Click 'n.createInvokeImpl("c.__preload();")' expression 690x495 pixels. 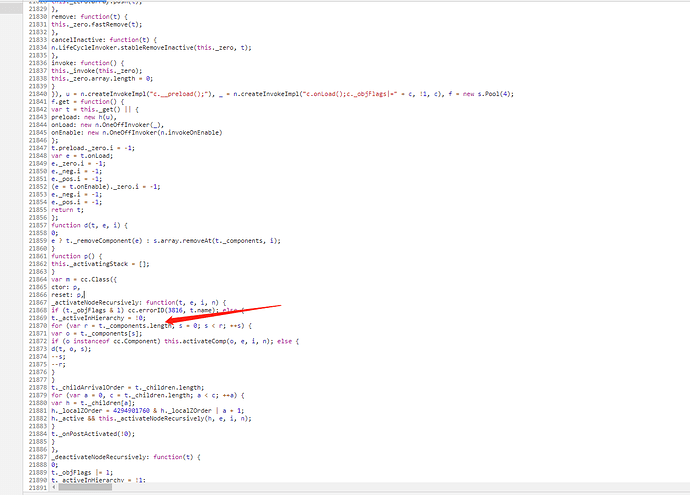click(148, 94)
